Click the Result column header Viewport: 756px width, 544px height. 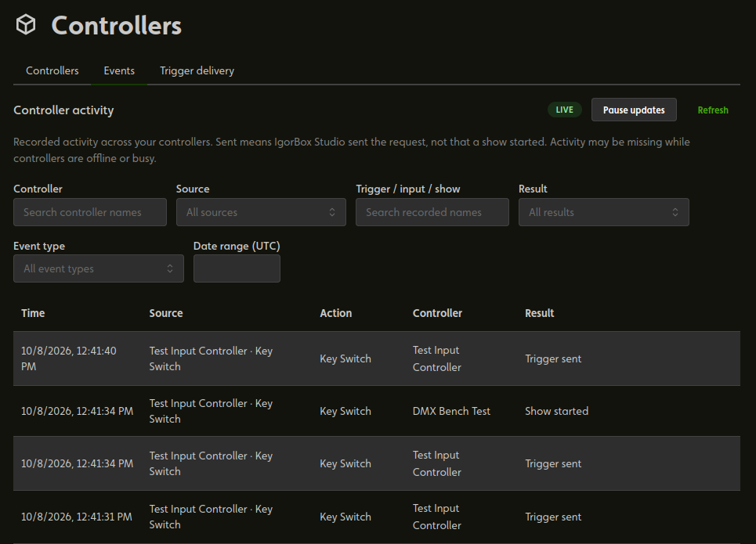[x=539, y=313]
